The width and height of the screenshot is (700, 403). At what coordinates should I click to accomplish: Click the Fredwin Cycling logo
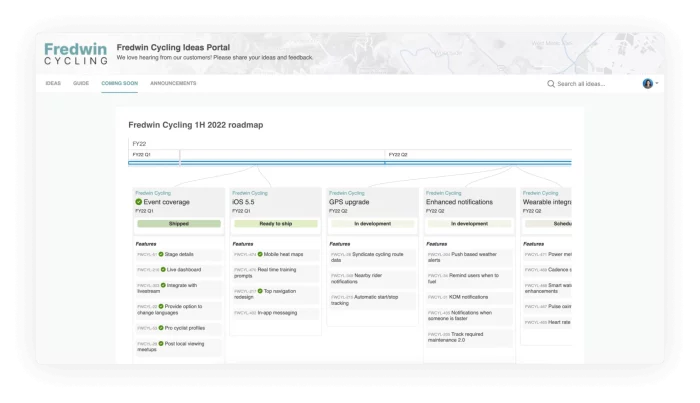[x=75, y=52]
